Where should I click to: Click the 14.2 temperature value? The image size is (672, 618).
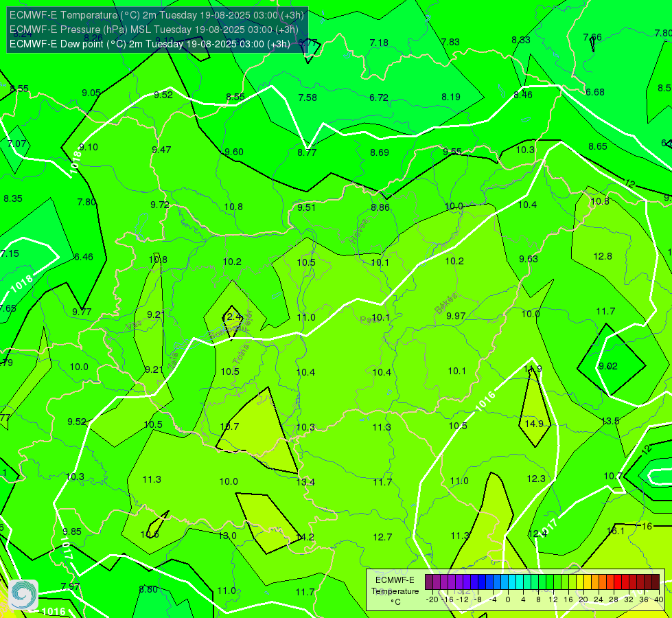tap(305, 537)
